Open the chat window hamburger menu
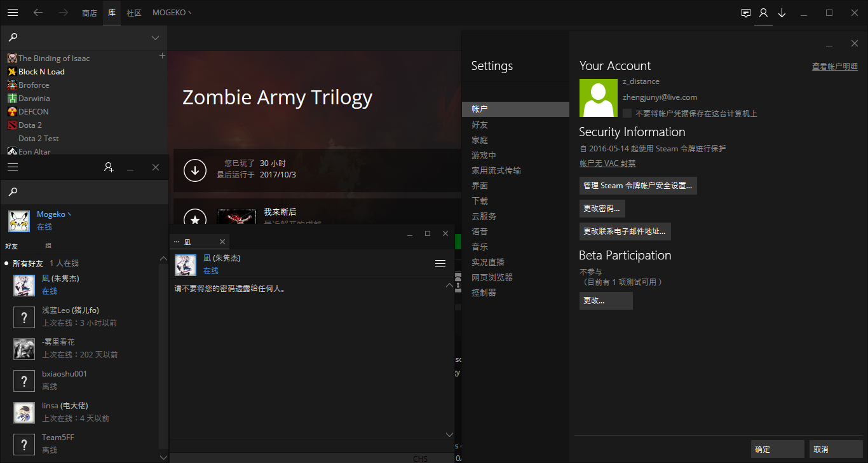 tap(440, 264)
